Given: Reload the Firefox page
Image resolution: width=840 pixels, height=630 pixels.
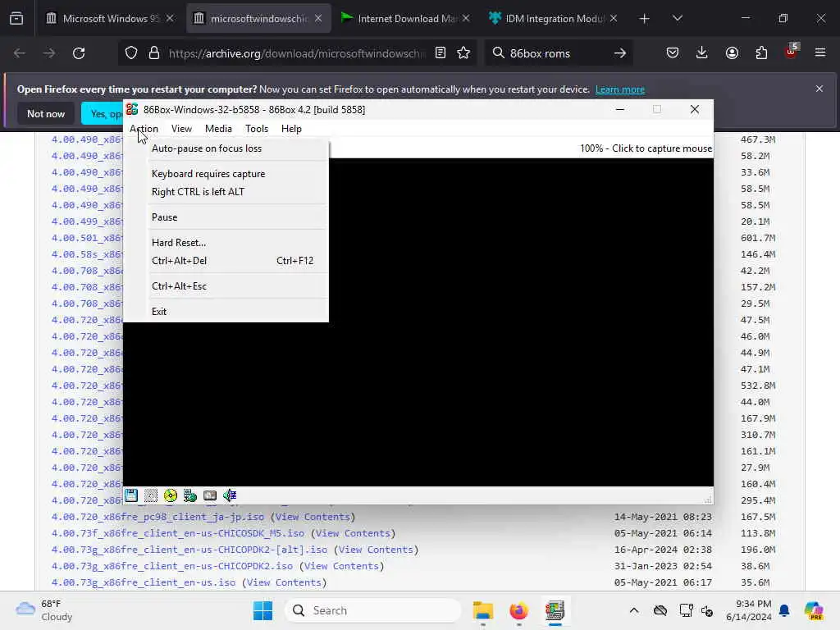Looking at the screenshot, I should 79,53.
